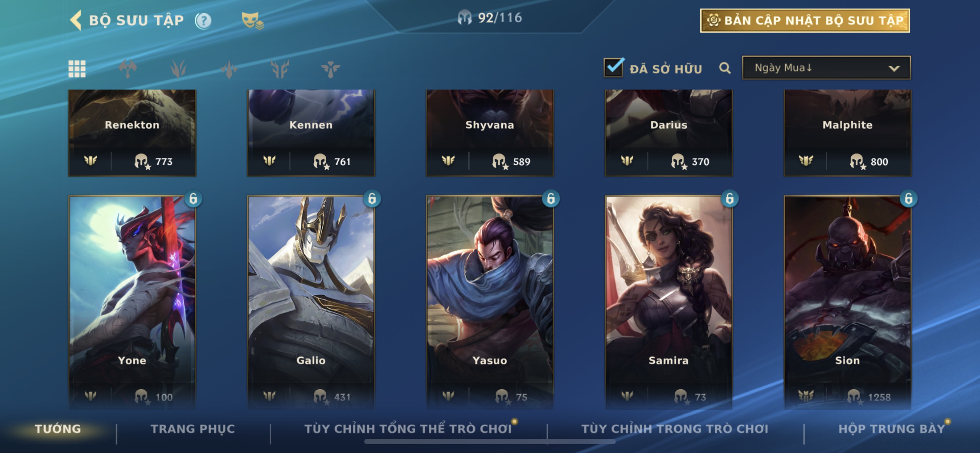This screenshot has height=453, width=980.
Task: Switch to the Trang Phục tab
Action: coord(193,429)
